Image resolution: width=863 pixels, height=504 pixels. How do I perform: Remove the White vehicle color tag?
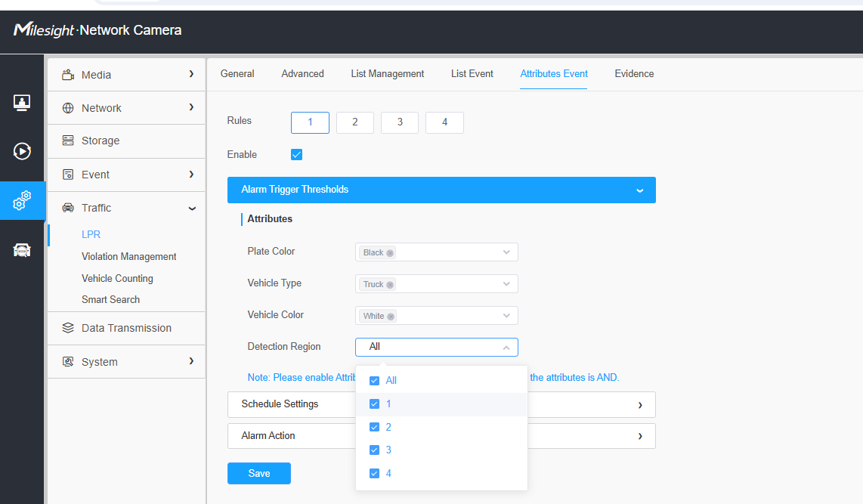[391, 317]
